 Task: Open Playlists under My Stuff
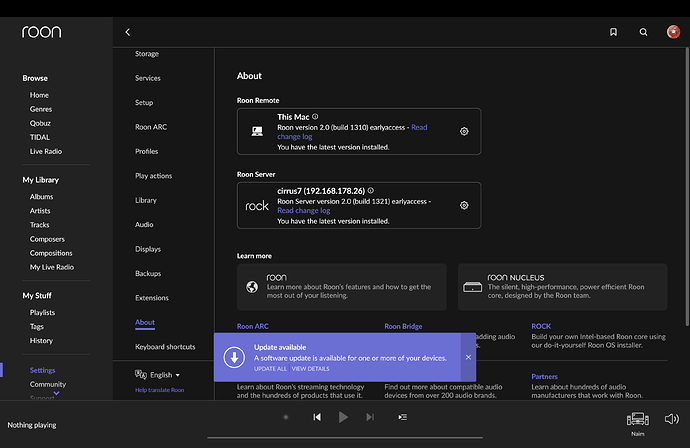point(42,312)
